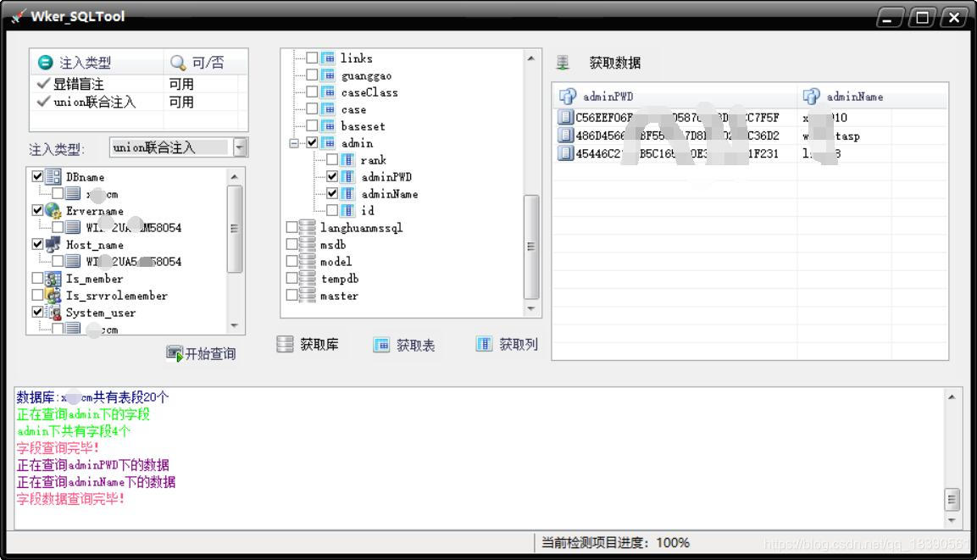Check the Is_member checkbox
The image size is (977, 560).
[x=37, y=278]
